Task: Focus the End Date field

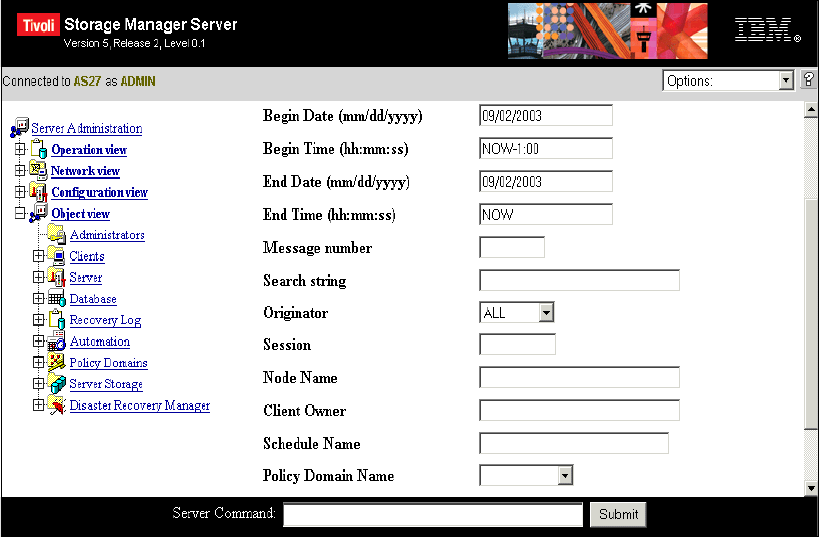Action: click(546, 181)
